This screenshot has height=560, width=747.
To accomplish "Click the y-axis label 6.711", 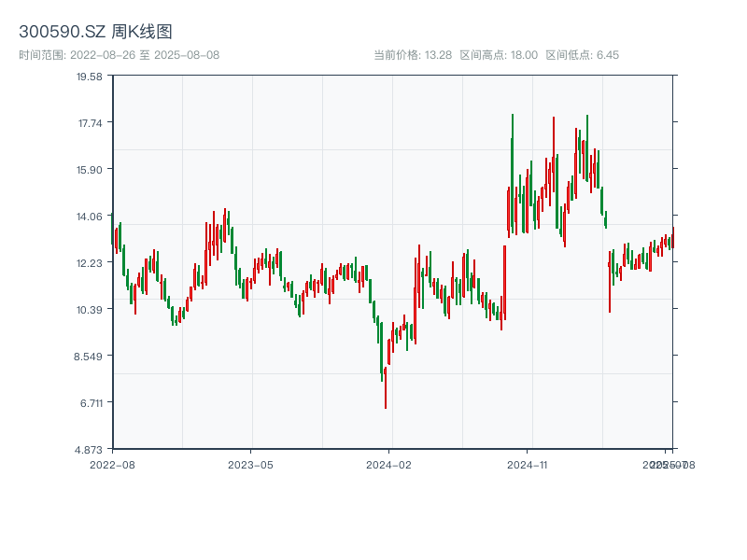I will point(92,403).
